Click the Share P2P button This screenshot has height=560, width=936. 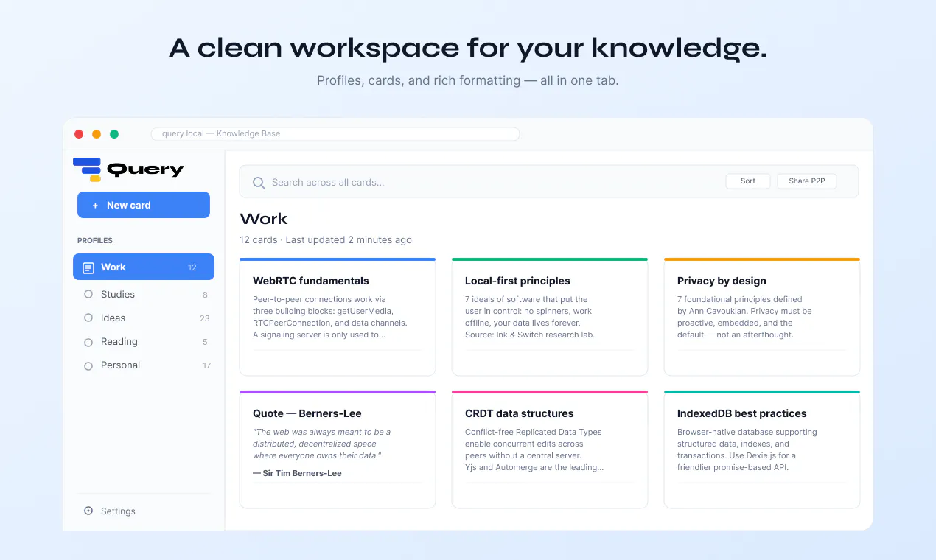[x=807, y=181]
